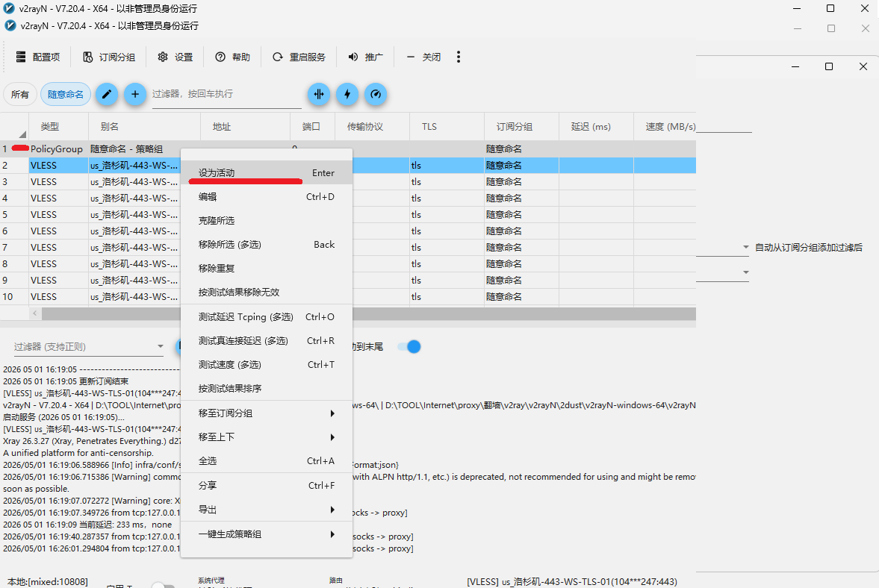Click the pencil edit subscription icon
The image size is (879, 588).
point(107,94)
